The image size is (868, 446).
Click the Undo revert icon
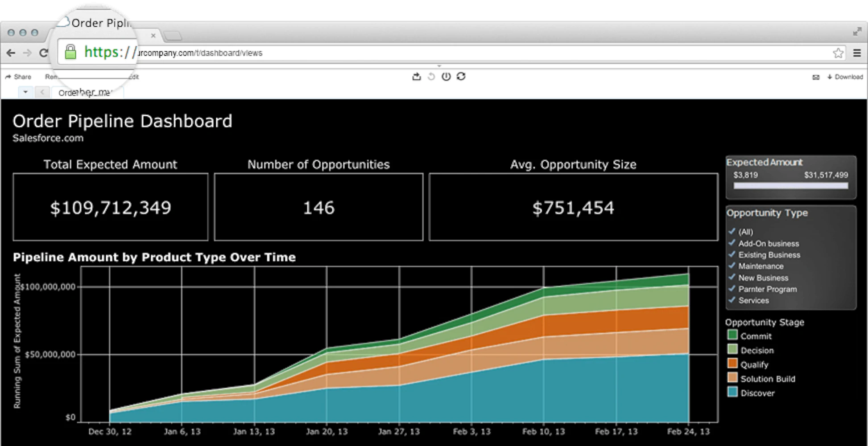431,76
